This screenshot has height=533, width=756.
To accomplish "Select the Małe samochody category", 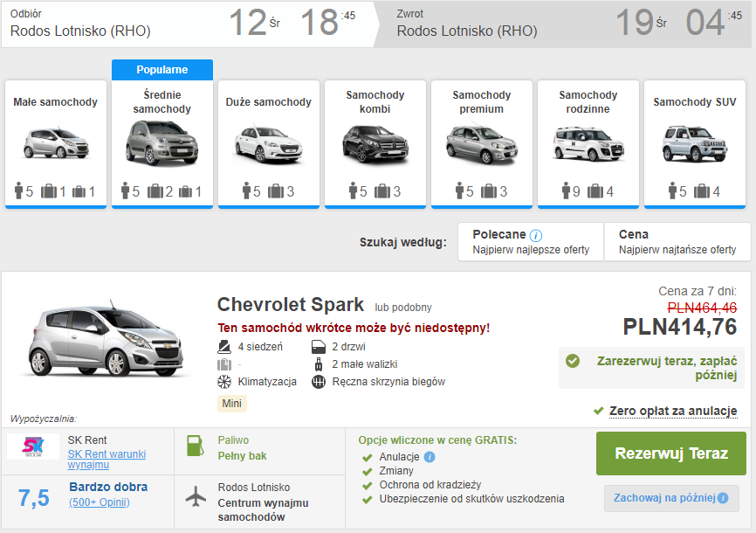I will (x=56, y=144).
